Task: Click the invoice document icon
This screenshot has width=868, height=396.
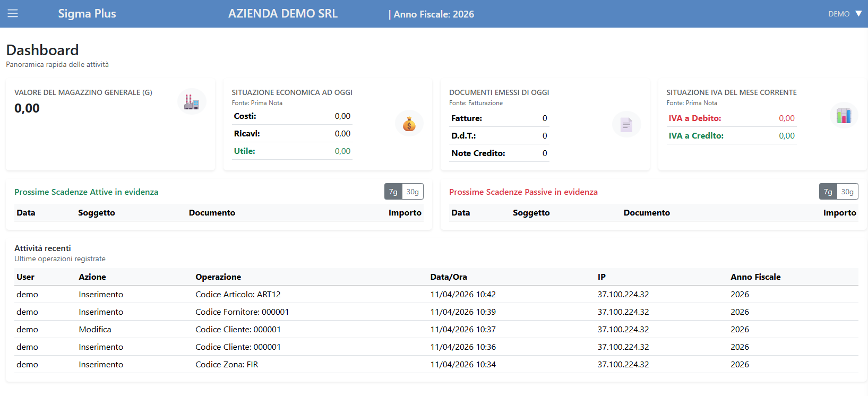Action: pos(626,125)
